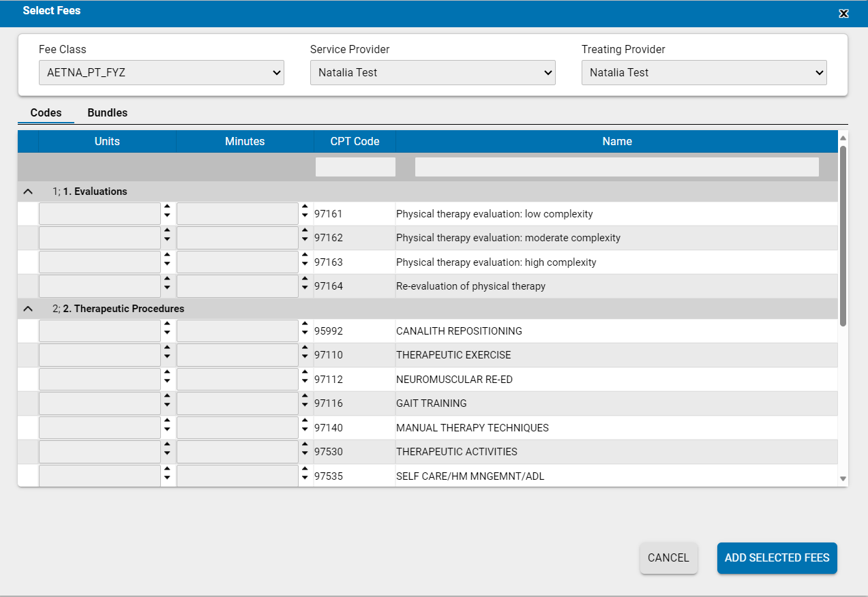Click the CPT Code filter field

tap(355, 166)
